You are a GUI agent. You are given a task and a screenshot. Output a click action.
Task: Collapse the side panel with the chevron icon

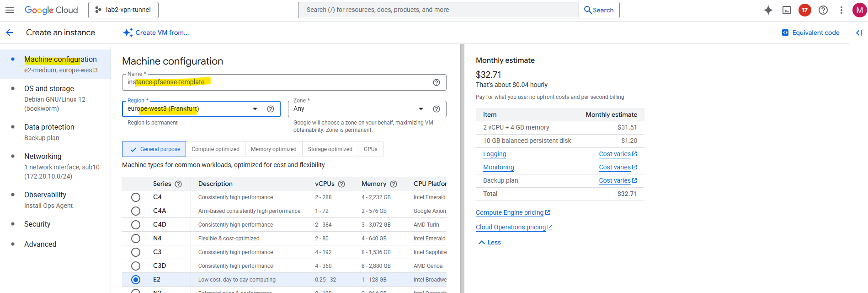(859, 33)
